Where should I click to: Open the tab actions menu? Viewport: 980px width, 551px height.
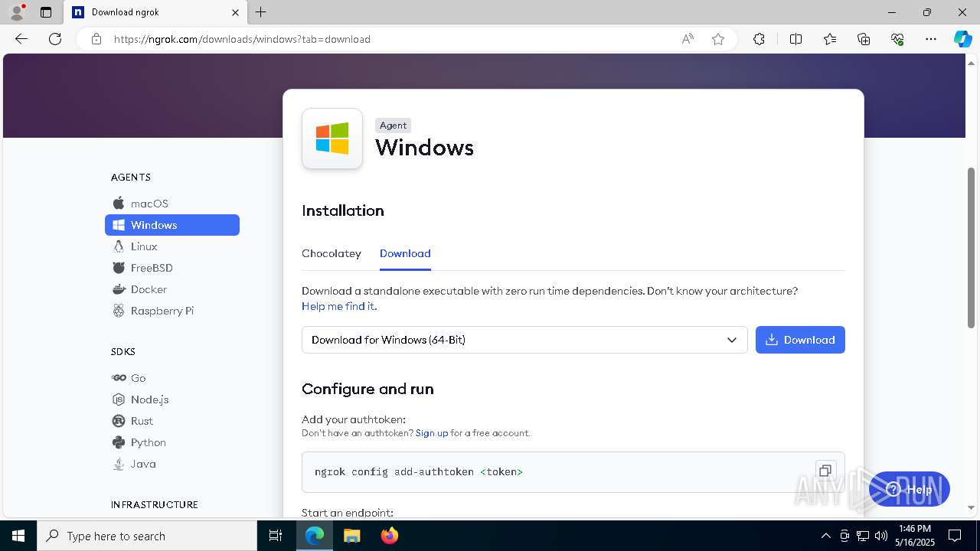(46, 12)
